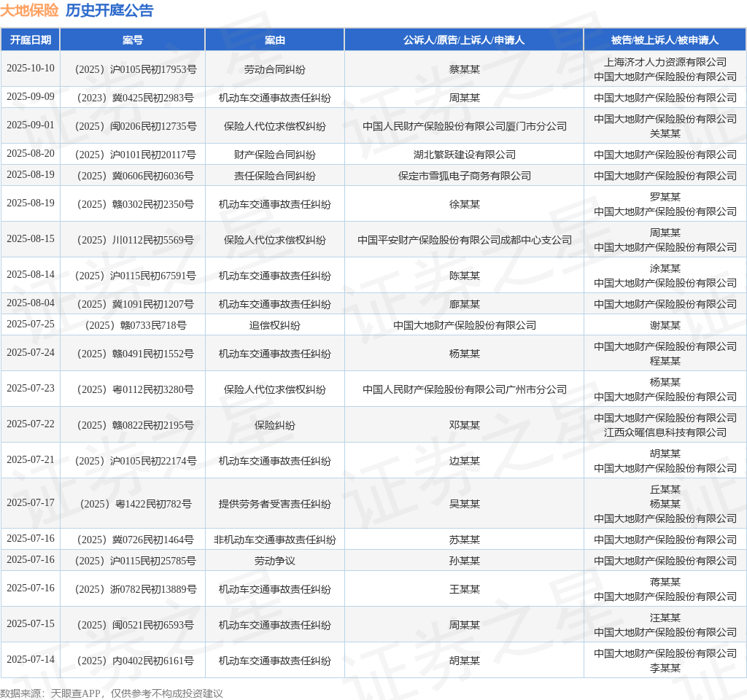Select case number (2025)沪0105民初22174号

pos(136,462)
